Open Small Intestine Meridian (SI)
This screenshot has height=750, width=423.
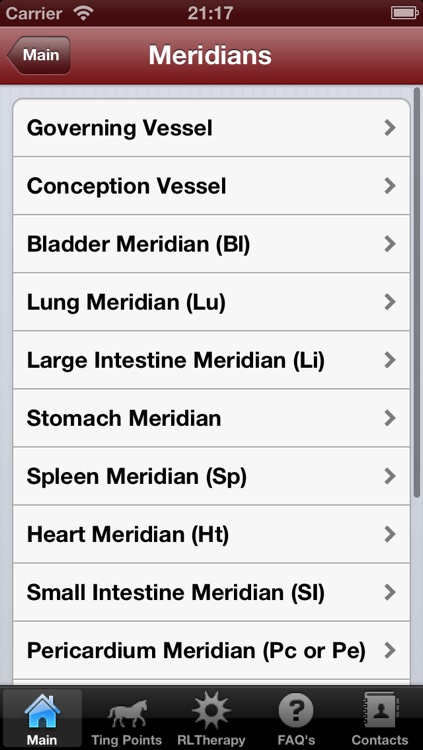point(212,593)
